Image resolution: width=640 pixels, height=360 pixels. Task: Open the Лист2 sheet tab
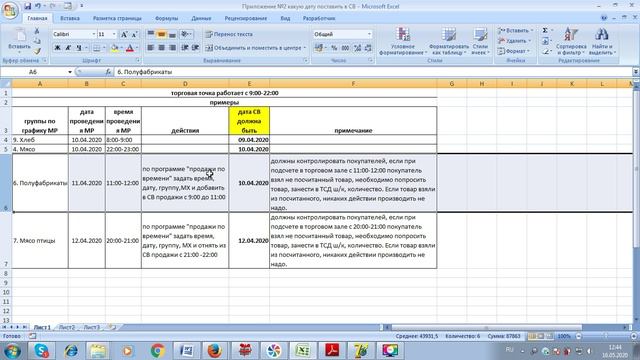coord(67,327)
